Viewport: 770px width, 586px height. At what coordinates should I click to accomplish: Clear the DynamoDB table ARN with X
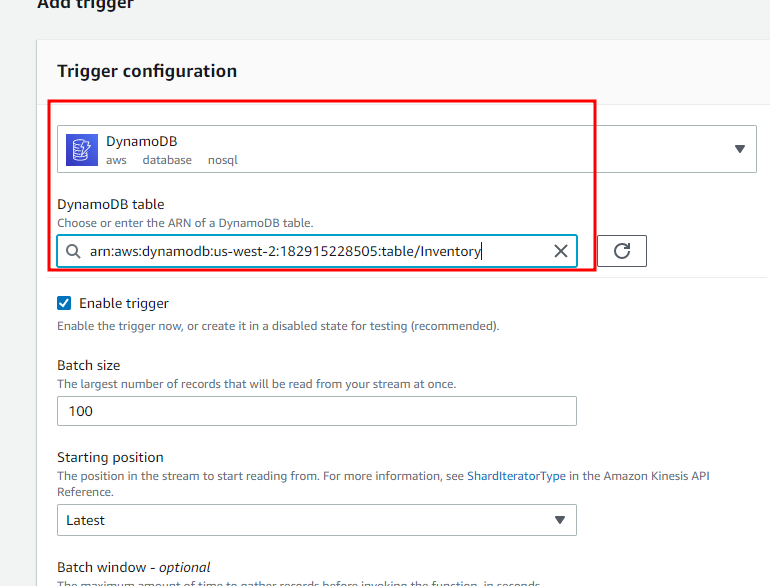tap(560, 251)
